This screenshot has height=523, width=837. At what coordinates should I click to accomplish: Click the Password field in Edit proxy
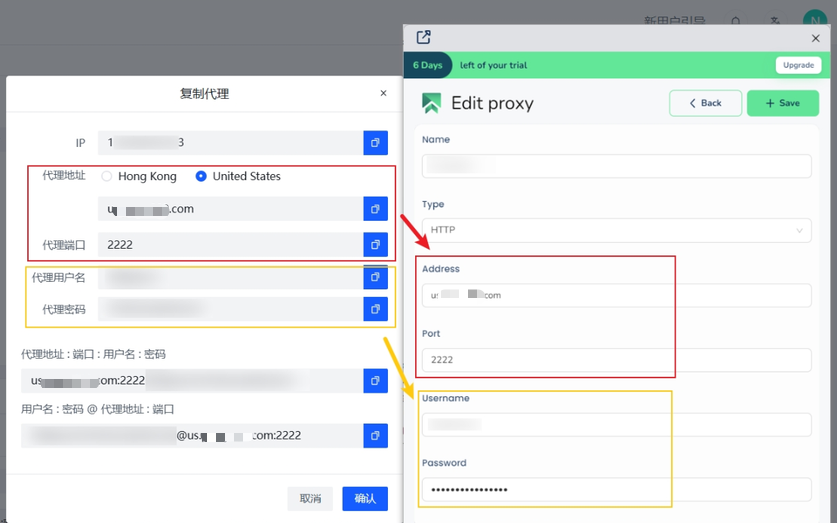(x=616, y=489)
